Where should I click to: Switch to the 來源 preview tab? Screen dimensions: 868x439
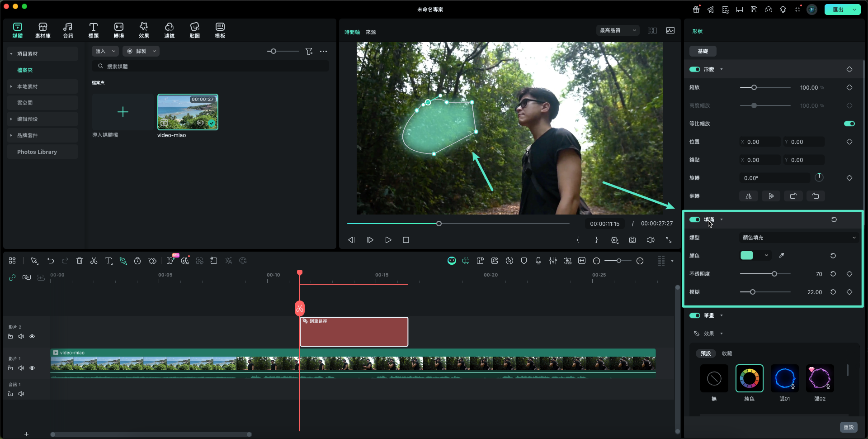(371, 32)
